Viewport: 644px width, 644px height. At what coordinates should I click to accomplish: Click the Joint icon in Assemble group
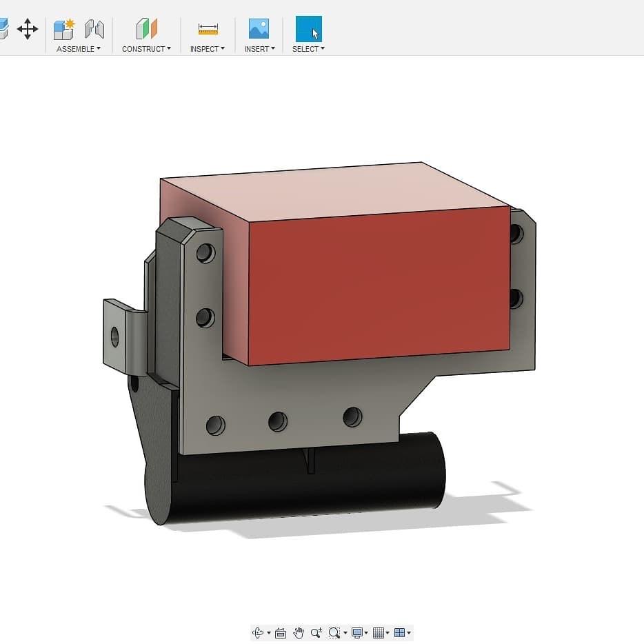(94, 29)
